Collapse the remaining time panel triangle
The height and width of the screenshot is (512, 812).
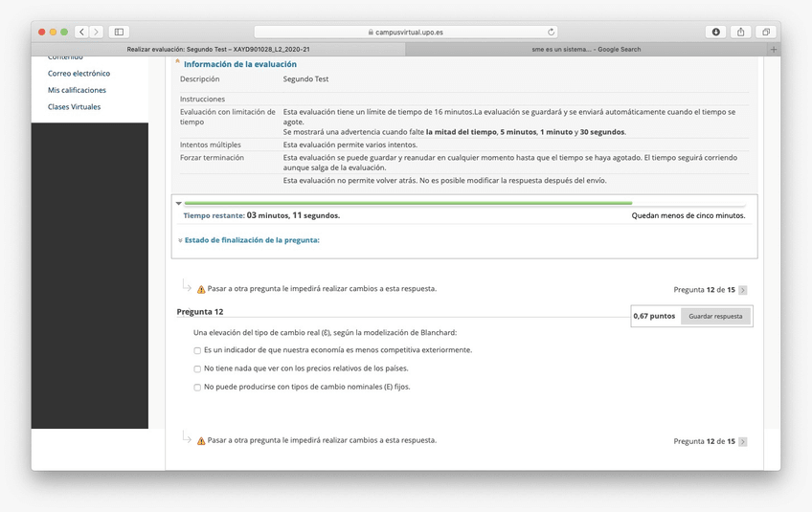(x=179, y=203)
